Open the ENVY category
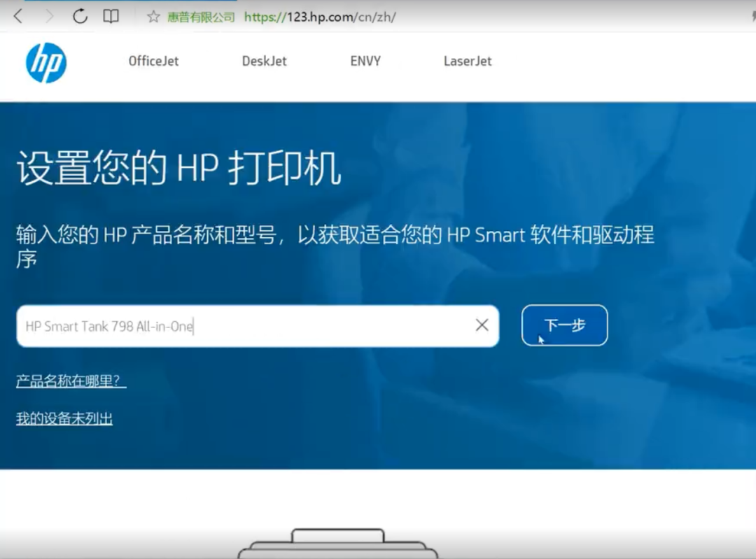Image resolution: width=756 pixels, height=559 pixels. point(365,61)
